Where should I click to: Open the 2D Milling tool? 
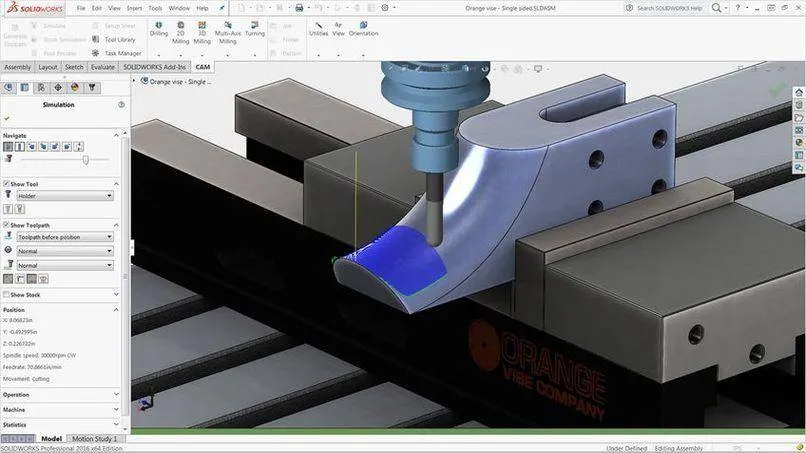tap(180, 32)
